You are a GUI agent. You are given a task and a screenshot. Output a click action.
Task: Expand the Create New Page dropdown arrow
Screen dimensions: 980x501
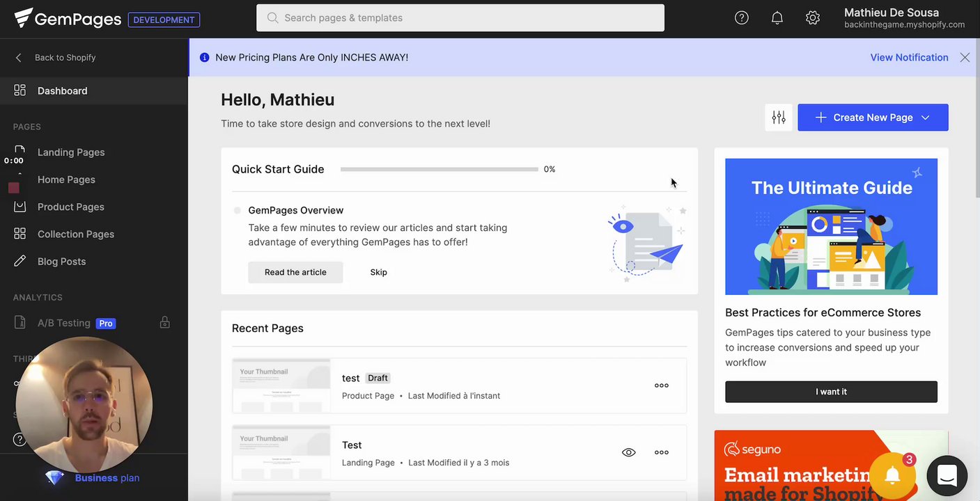tap(926, 118)
